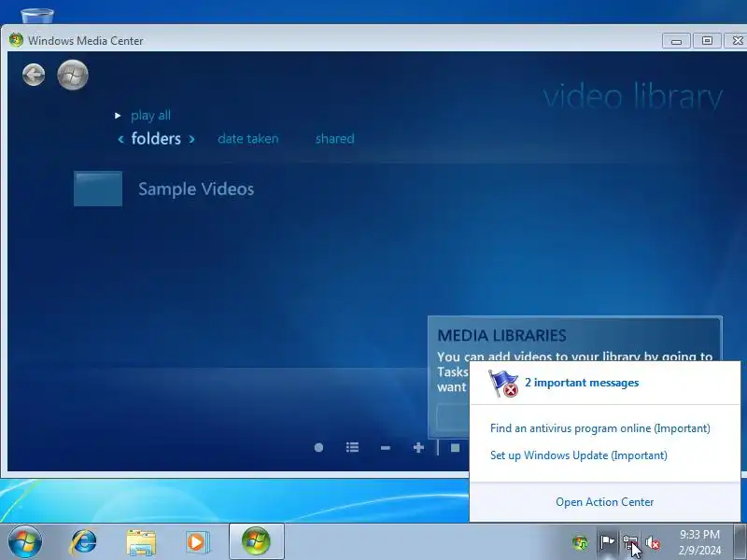Click the left chevron beside folders
The width and height of the screenshot is (747, 560).
pyautogui.click(x=120, y=139)
